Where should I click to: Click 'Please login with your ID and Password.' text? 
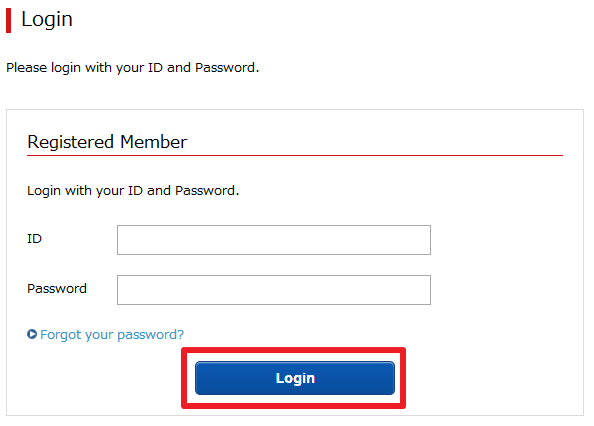click(x=133, y=68)
